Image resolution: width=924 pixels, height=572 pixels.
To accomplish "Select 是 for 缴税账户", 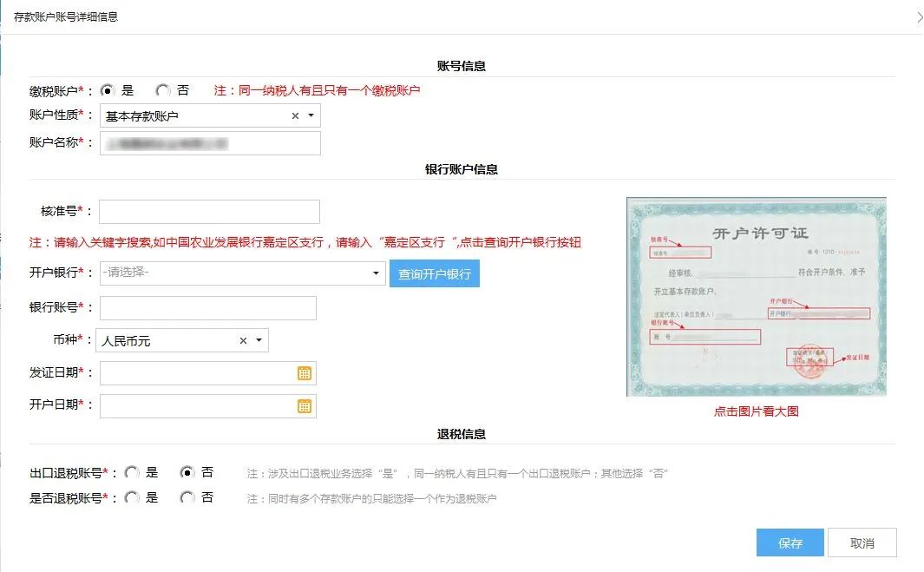I will 108,90.
